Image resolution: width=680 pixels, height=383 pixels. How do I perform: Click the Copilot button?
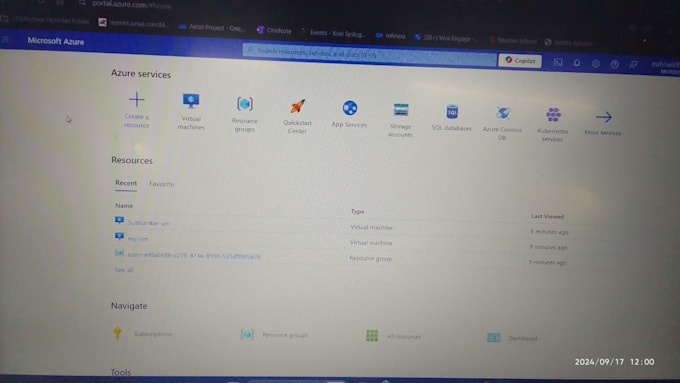point(520,60)
